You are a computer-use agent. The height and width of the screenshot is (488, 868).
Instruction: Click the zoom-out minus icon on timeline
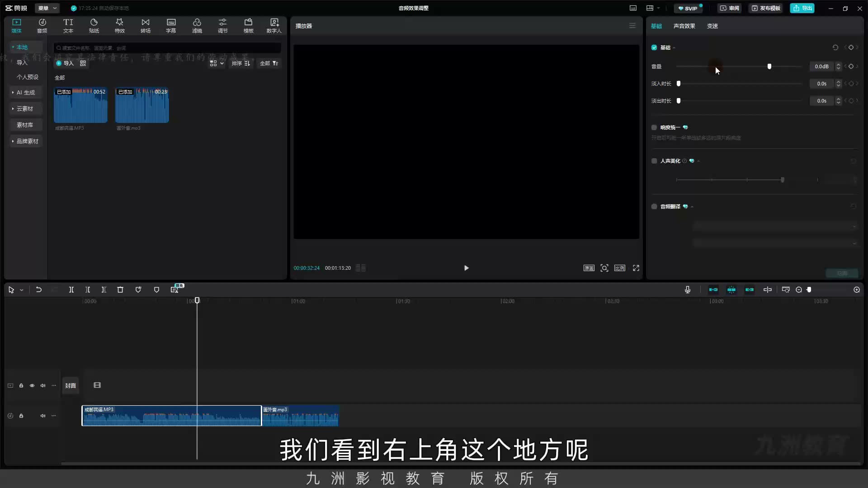pyautogui.click(x=799, y=290)
